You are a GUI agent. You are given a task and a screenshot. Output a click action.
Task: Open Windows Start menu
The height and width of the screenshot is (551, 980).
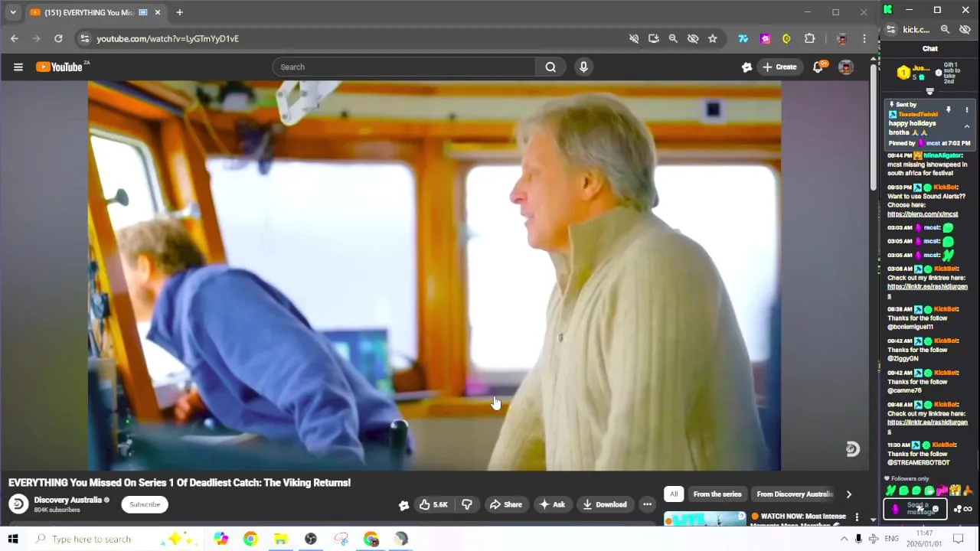tap(13, 539)
